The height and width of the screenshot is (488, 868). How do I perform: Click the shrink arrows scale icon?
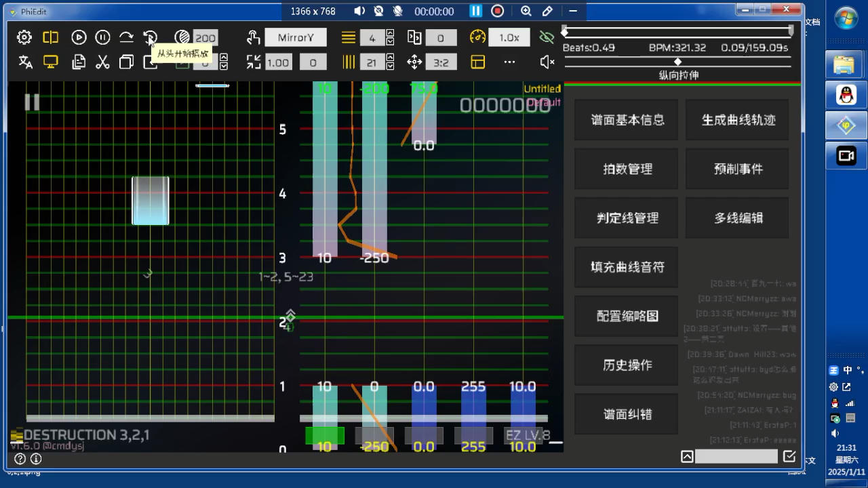pyautogui.click(x=254, y=62)
